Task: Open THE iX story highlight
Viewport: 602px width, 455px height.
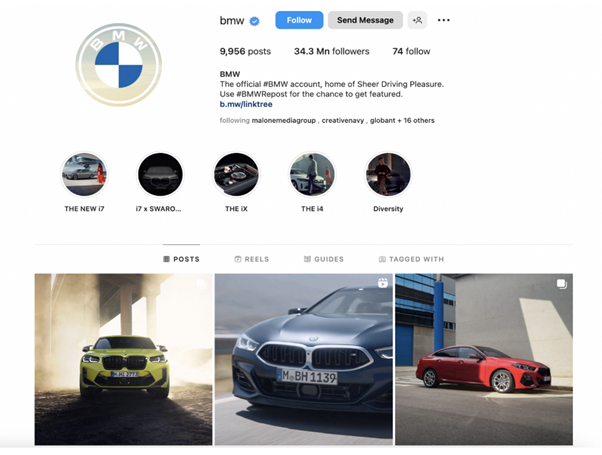Action: coord(236,175)
